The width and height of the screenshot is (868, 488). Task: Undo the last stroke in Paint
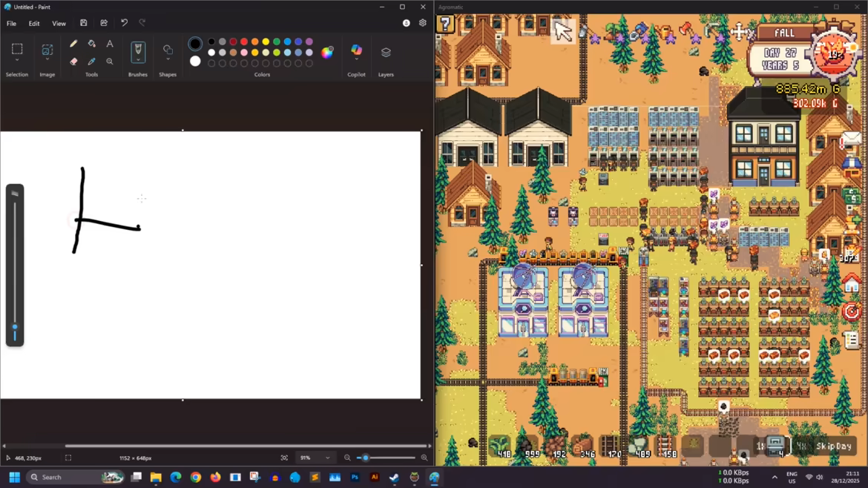click(124, 23)
